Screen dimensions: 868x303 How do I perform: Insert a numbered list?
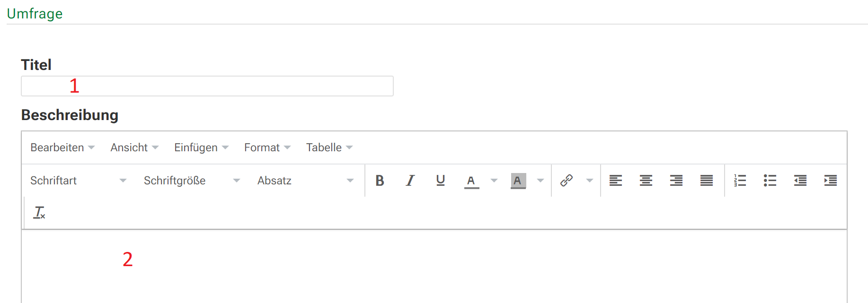pos(740,181)
